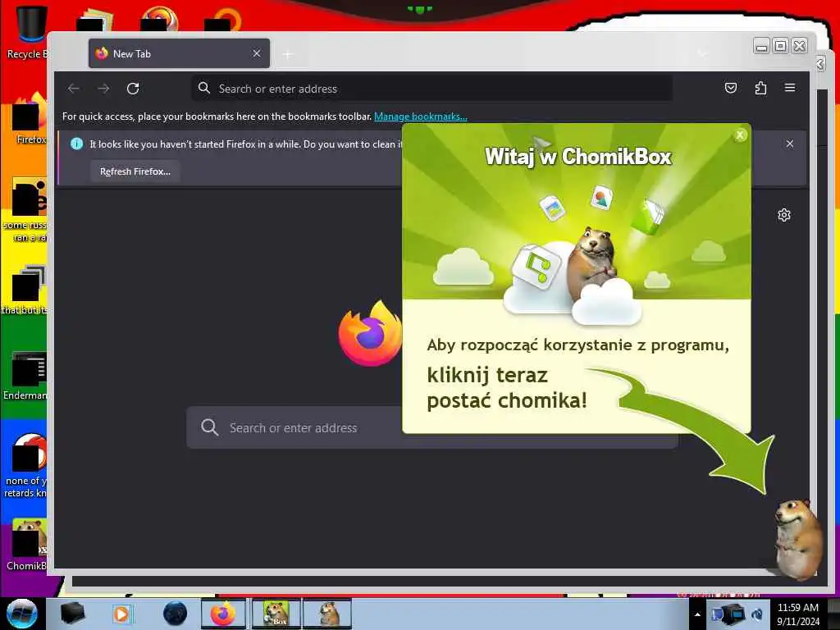
Task: Click the ChomikBox Box taskbar button
Action: (276, 614)
